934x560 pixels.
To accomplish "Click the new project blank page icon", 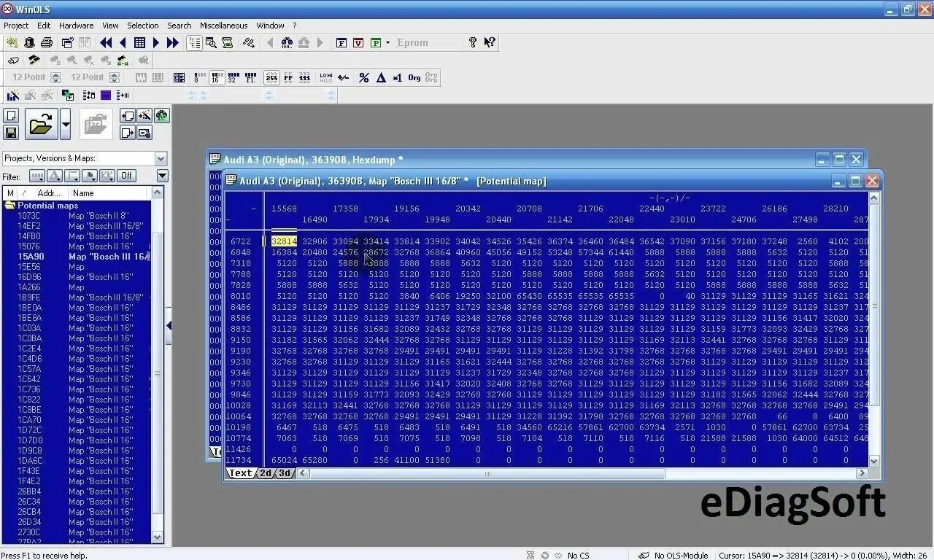I will point(11,116).
